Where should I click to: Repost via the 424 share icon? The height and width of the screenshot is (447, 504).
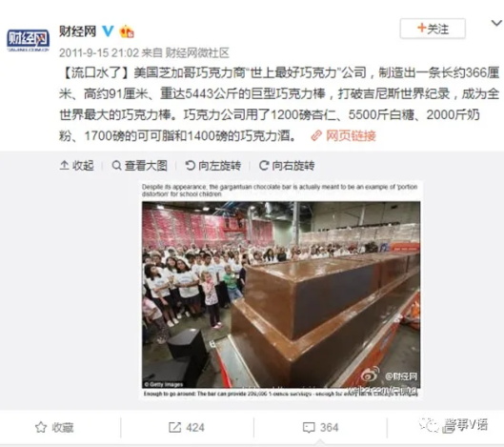(x=187, y=427)
